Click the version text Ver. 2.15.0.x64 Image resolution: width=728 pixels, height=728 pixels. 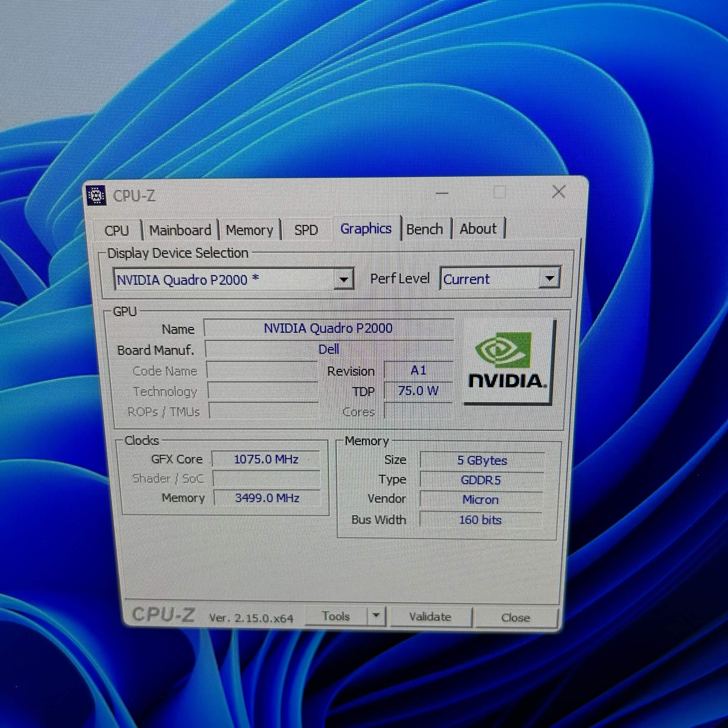(251, 618)
